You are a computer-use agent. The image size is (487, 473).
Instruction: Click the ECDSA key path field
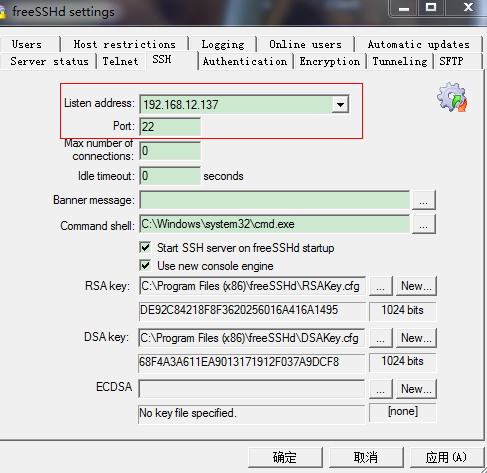[x=252, y=389]
